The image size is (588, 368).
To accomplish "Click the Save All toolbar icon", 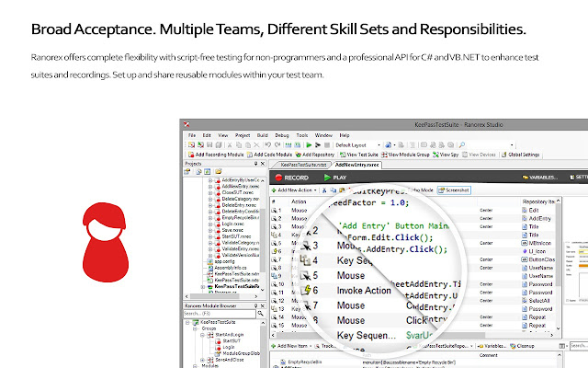I will 219,145.
